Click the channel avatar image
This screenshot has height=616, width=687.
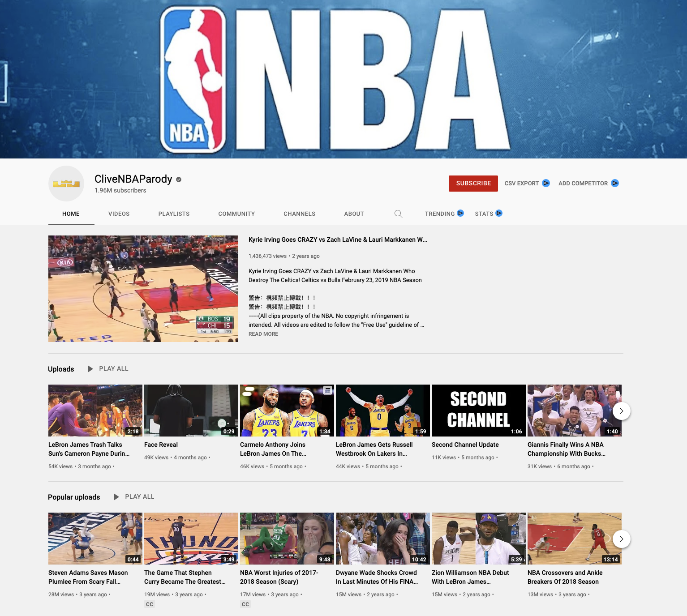click(x=66, y=184)
